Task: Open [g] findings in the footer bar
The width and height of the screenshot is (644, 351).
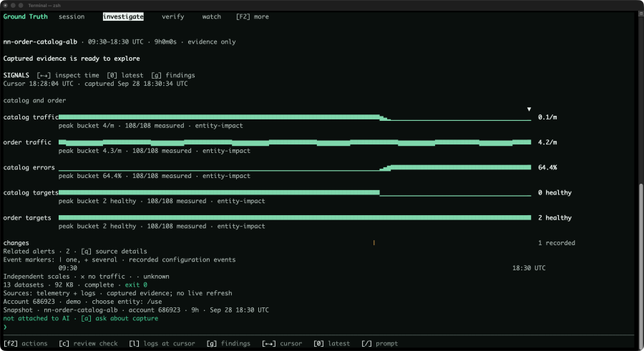Action: pyautogui.click(x=228, y=344)
